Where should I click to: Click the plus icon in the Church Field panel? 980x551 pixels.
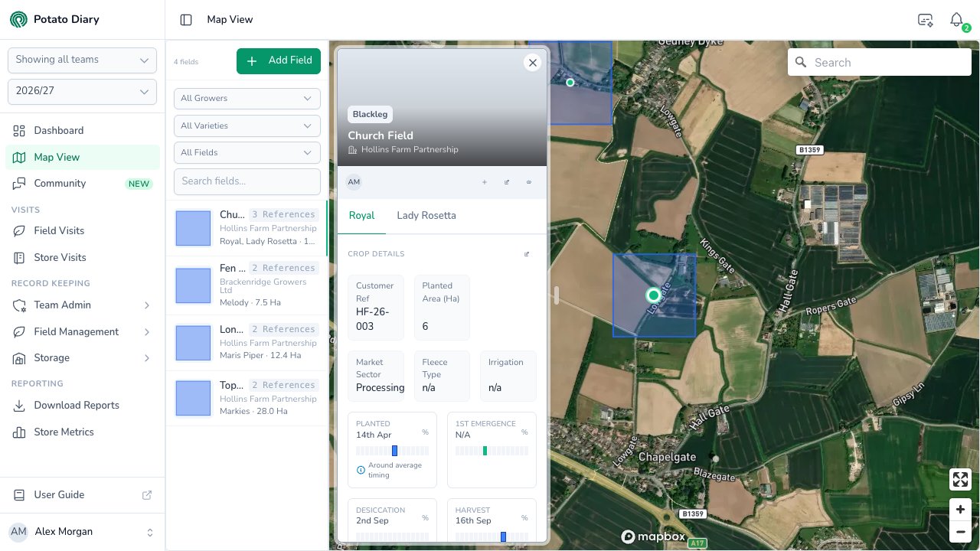(485, 182)
